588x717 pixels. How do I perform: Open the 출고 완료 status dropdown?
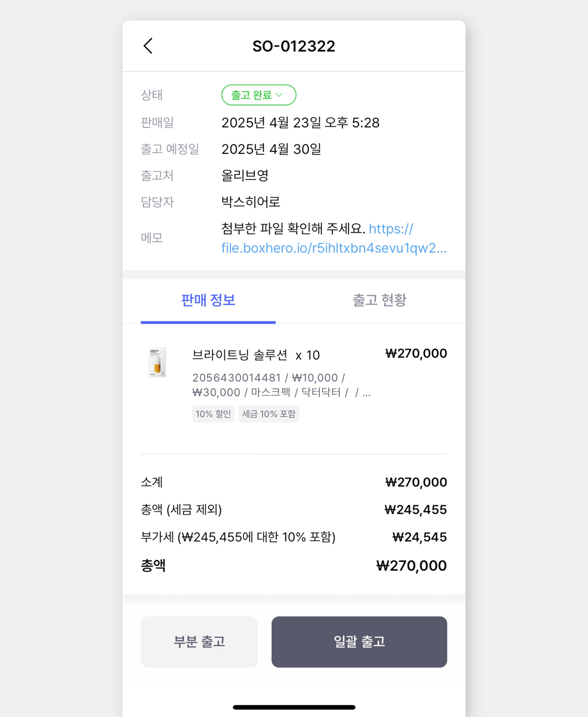258,95
